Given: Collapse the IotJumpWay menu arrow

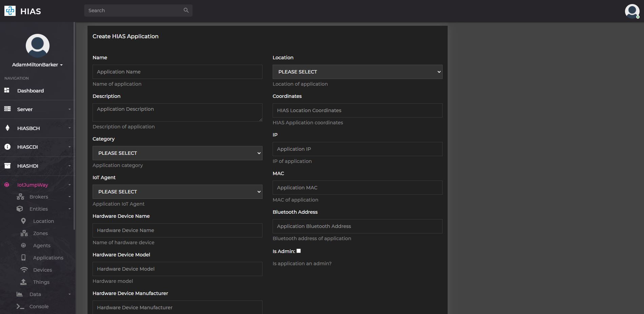Looking at the screenshot, I should [x=70, y=185].
